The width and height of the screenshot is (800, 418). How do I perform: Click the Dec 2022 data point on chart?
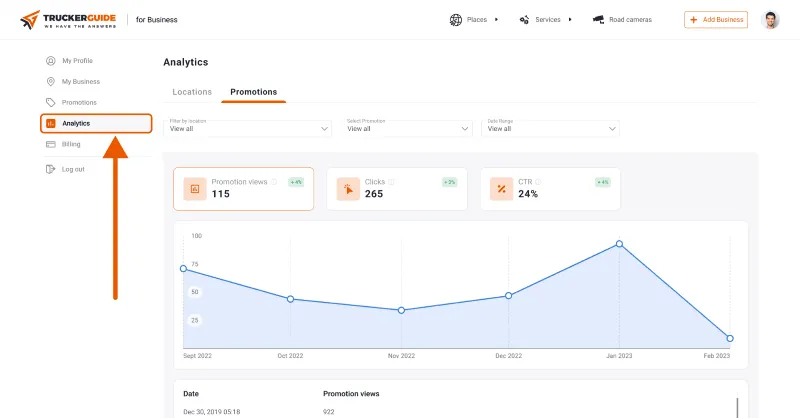point(509,296)
